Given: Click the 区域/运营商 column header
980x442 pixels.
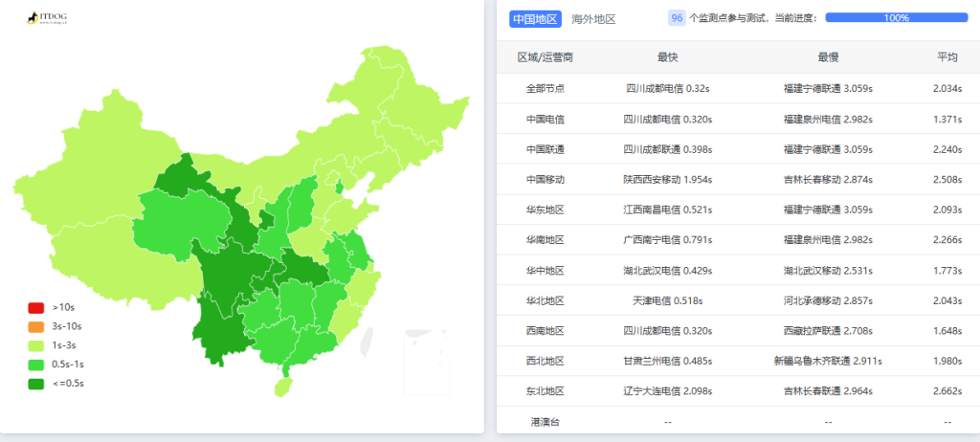Looking at the screenshot, I should tap(545, 57).
